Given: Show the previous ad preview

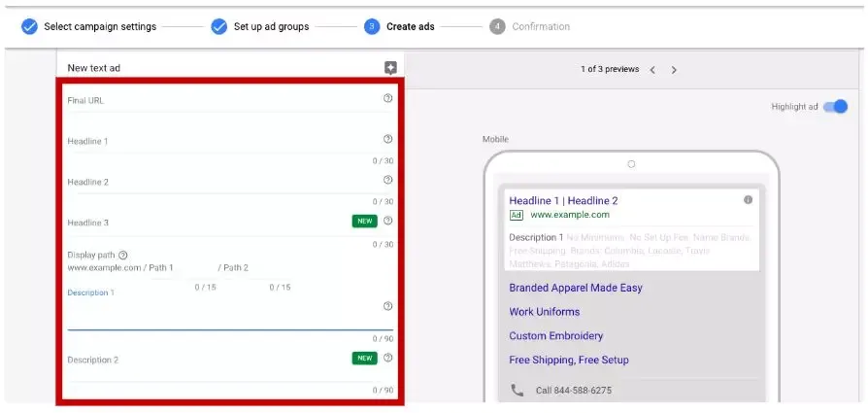Looking at the screenshot, I should pyautogui.click(x=652, y=70).
